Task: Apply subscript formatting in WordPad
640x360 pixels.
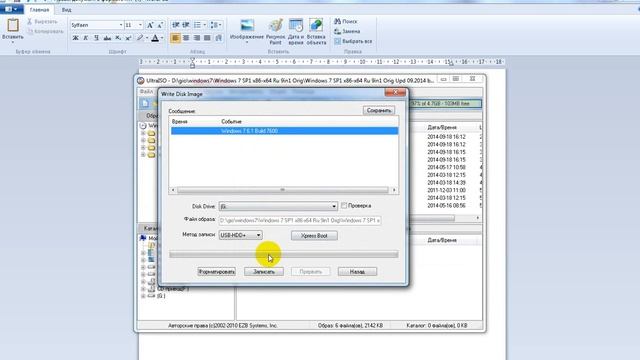Action: (x=118, y=38)
